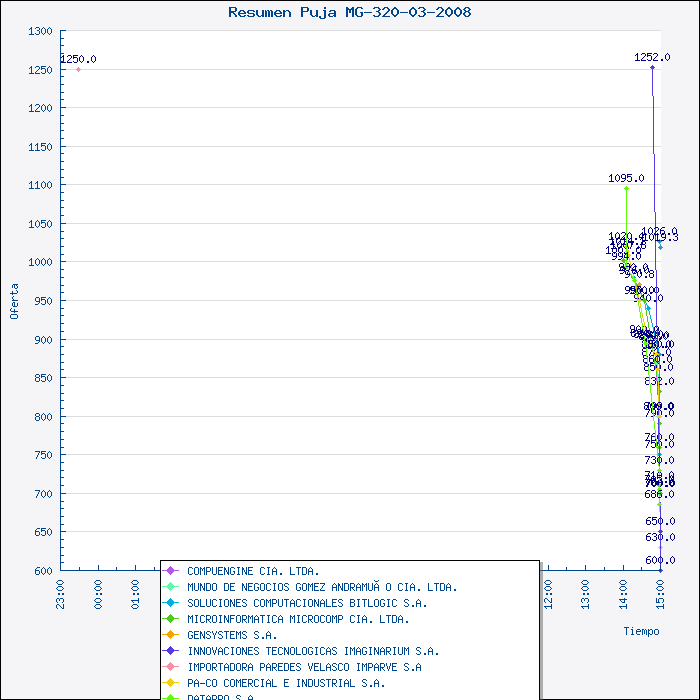Click the 1252.0 peak data point
Screen dimensions: 700x700
click(652, 67)
